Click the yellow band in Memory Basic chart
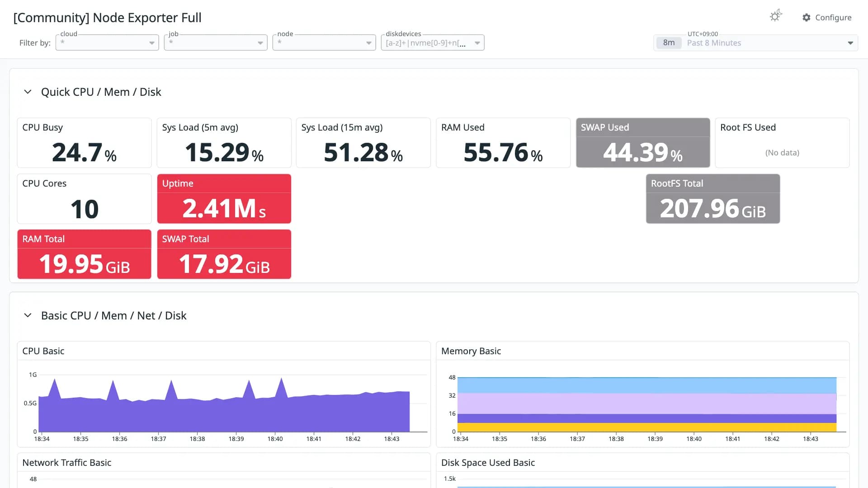Viewport: 868px width, 488px height. click(646, 427)
